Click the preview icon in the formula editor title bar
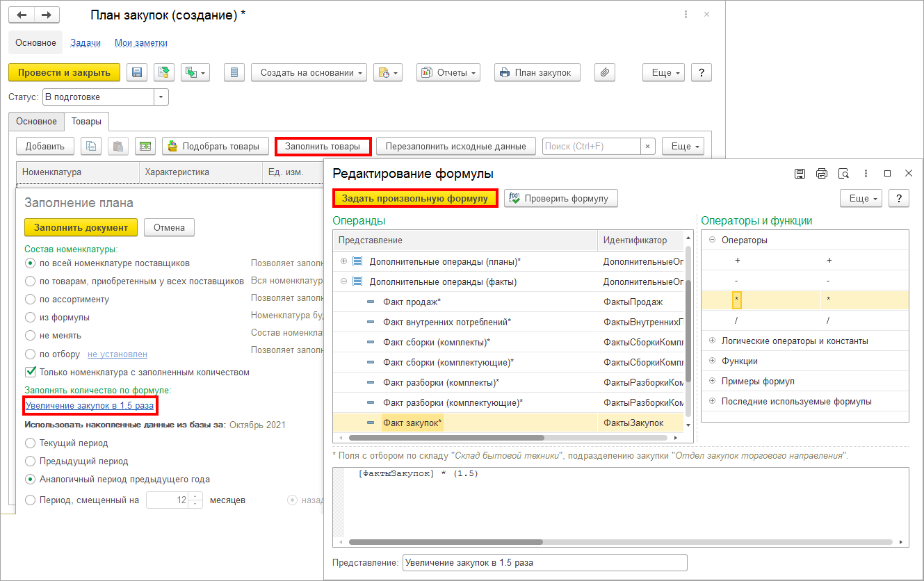 843,174
